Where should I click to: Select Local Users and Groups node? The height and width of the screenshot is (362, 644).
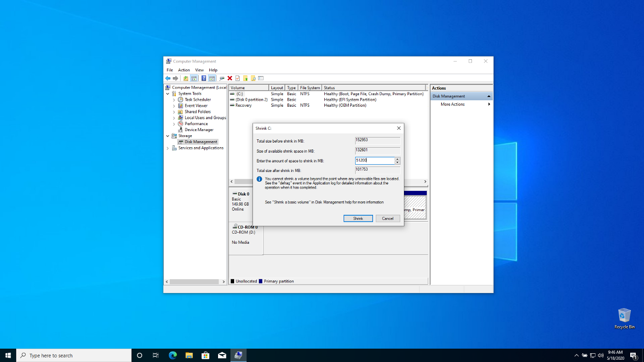[x=205, y=117]
